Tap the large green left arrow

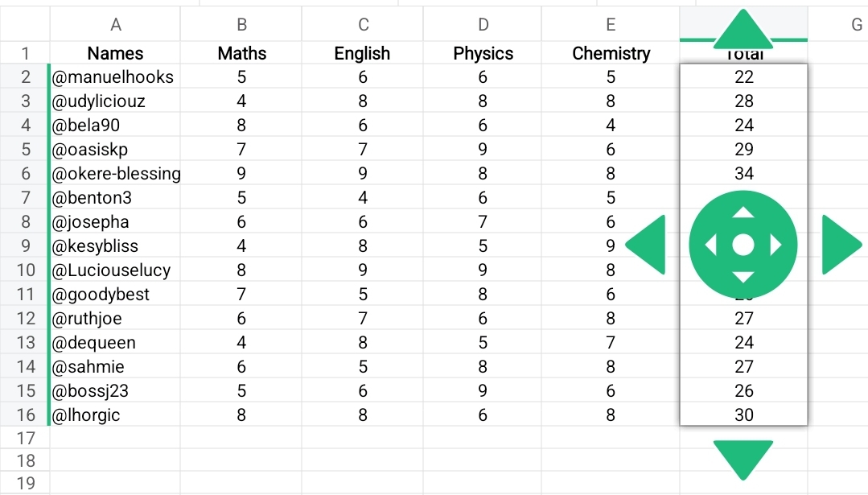648,245
